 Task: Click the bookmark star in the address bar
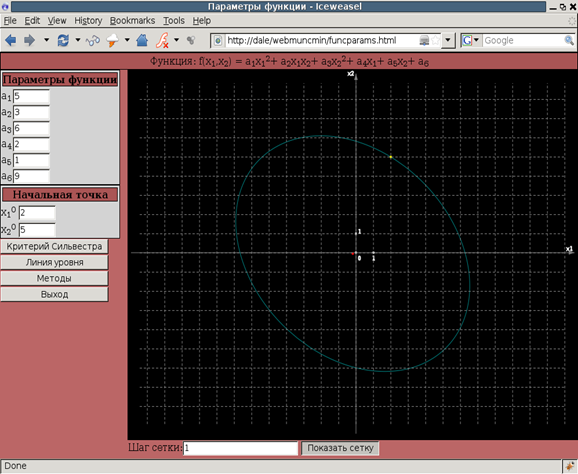[x=435, y=40]
